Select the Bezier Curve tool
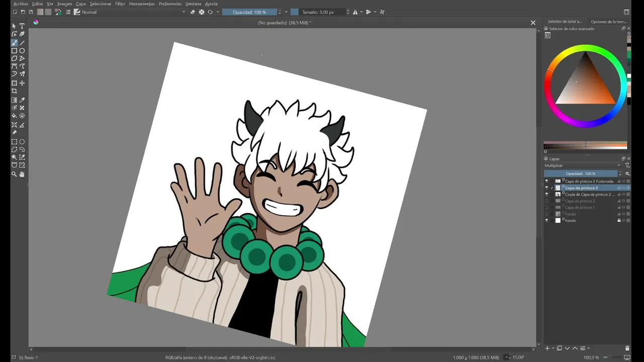The width and height of the screenshot is (644, 362). pyautogui.click(x=14, y=66)
